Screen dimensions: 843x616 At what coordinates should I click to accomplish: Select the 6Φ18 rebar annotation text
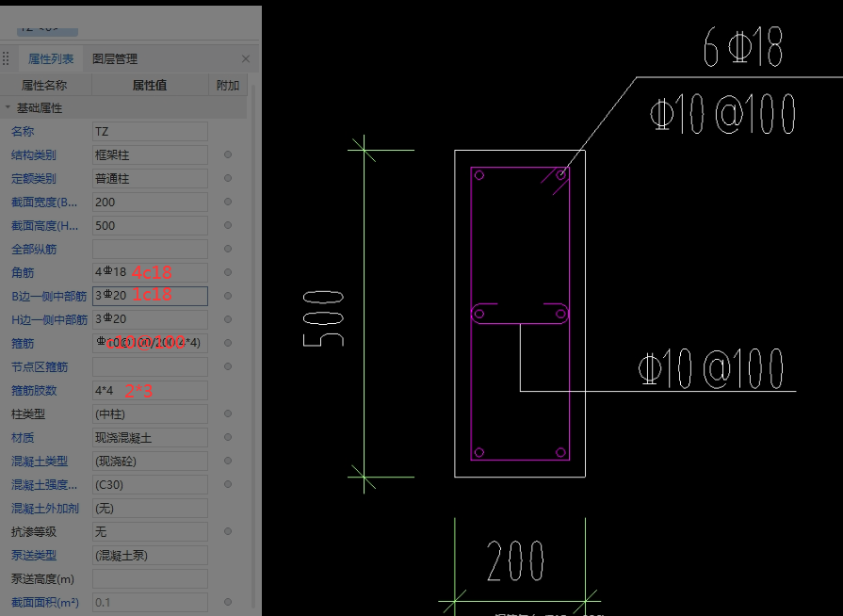pos(743,47)
